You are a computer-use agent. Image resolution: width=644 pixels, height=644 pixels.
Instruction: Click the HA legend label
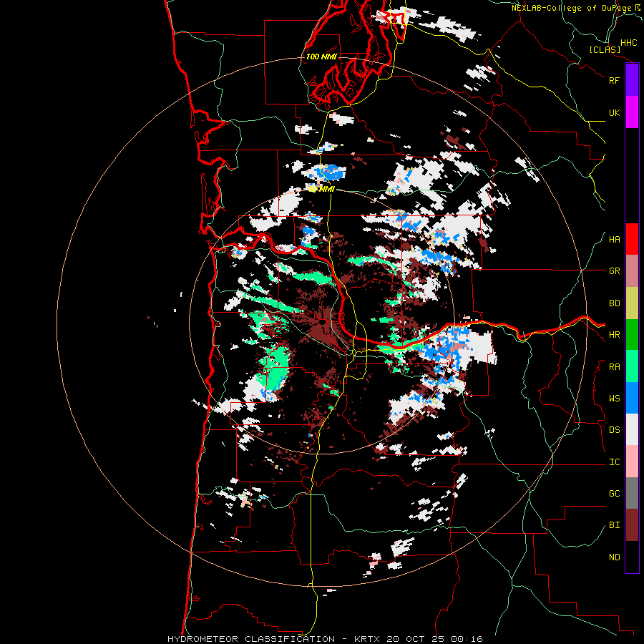[614, 240]
